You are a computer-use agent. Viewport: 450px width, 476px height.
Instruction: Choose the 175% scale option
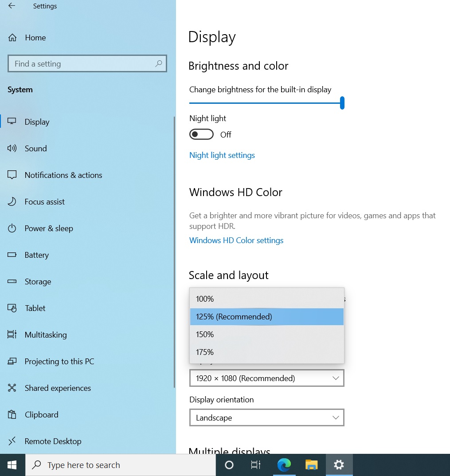(267, 352)
